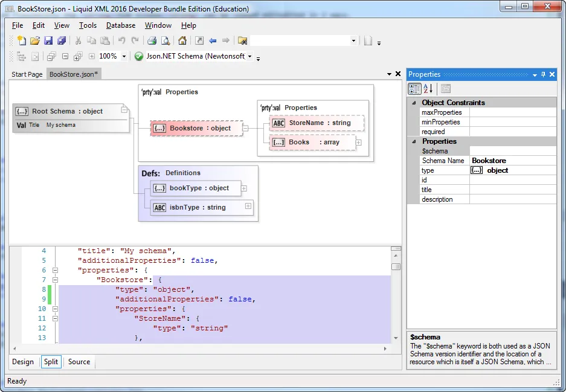Screen dimensions: 566x392
Task: Open a file with the folder icon
Action: pos(35,41)
